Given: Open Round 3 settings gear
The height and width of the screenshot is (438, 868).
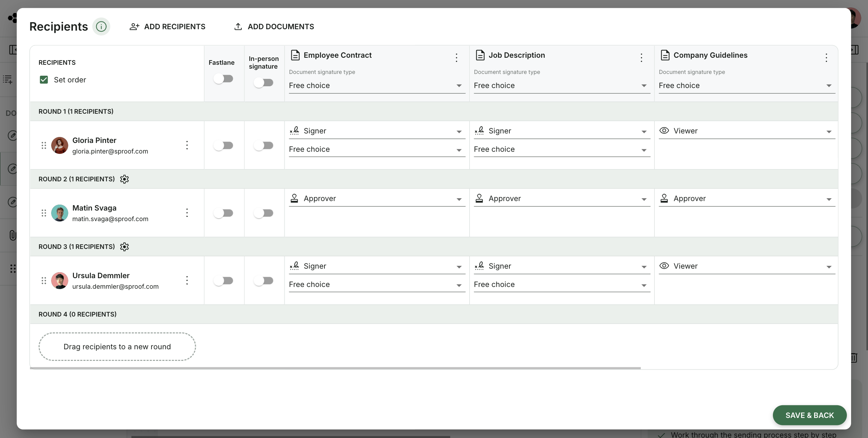Looking at the screenshot, I should 124,247.
